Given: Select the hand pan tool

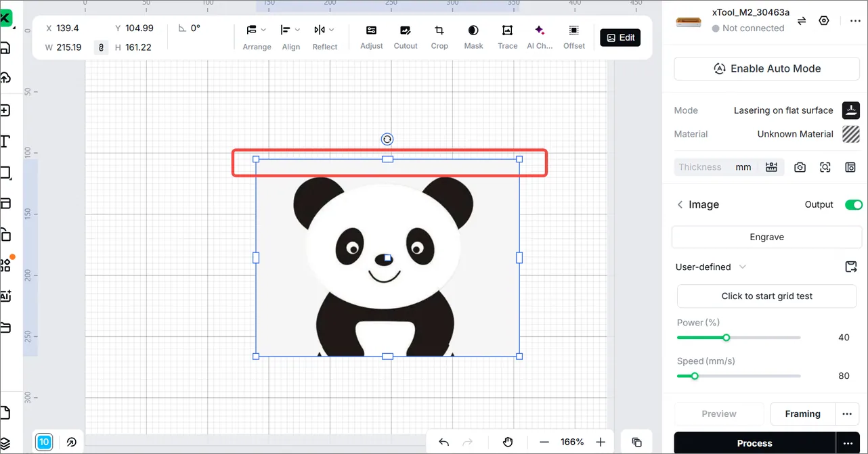Looking at the screenshot, I should pos(508,442).
